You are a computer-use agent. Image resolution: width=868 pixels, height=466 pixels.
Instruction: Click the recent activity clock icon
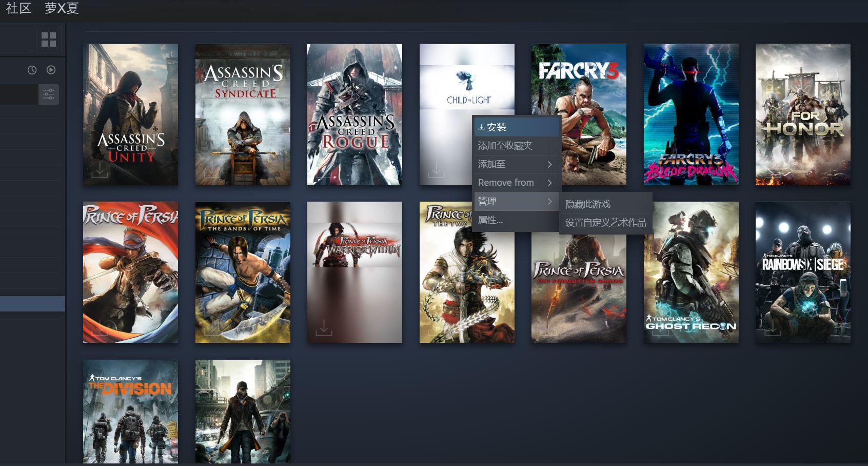point(32,70)
